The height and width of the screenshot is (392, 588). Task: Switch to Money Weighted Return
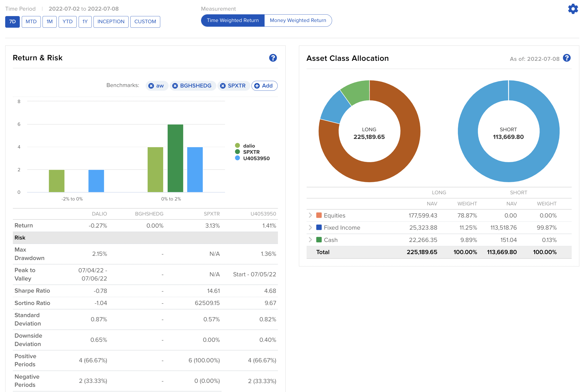click(x=298, y=21)
